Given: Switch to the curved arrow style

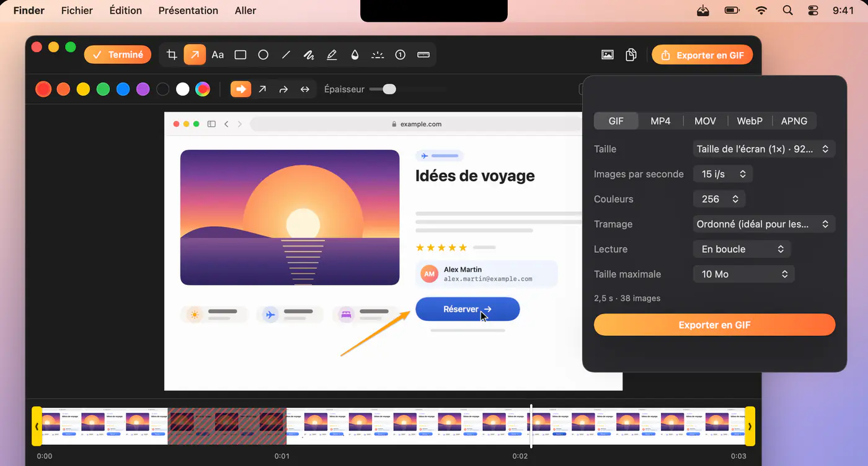Looking at the screenshot, I should (283, 89).
